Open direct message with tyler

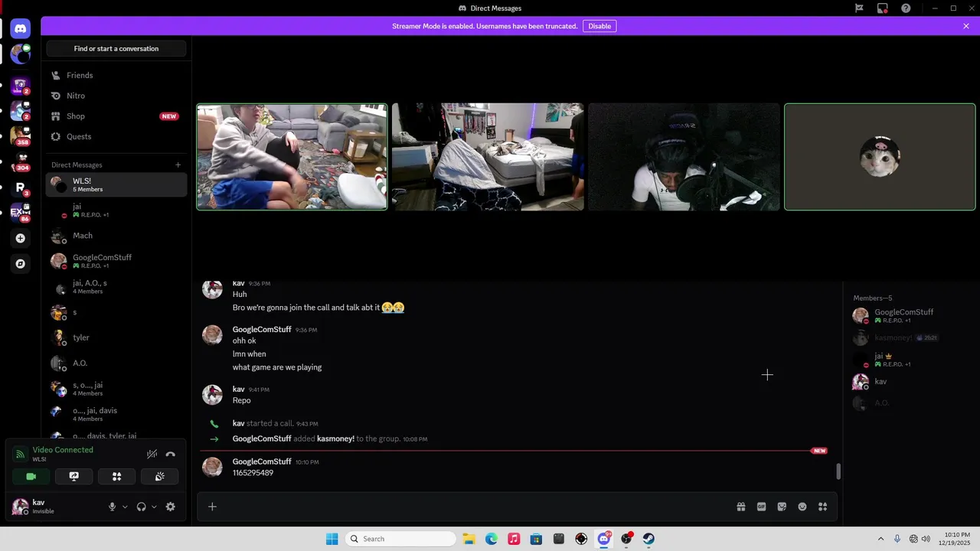(x=116, y=337)
